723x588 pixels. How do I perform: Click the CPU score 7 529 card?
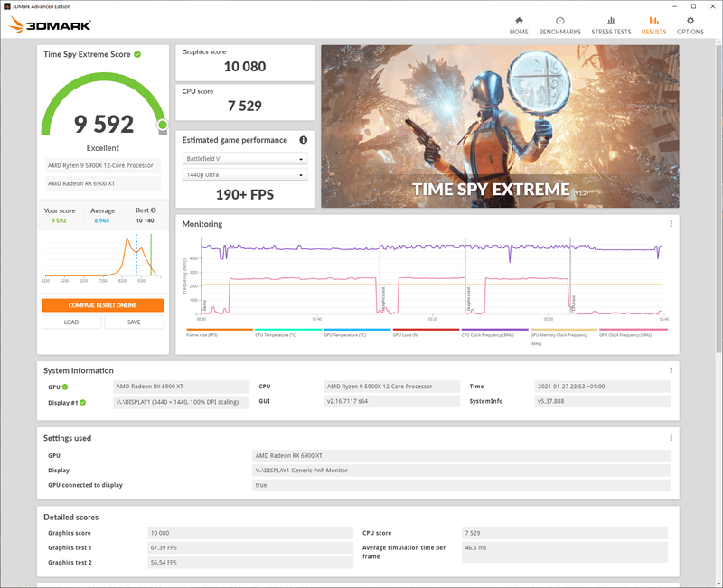[x=245, y=102]
